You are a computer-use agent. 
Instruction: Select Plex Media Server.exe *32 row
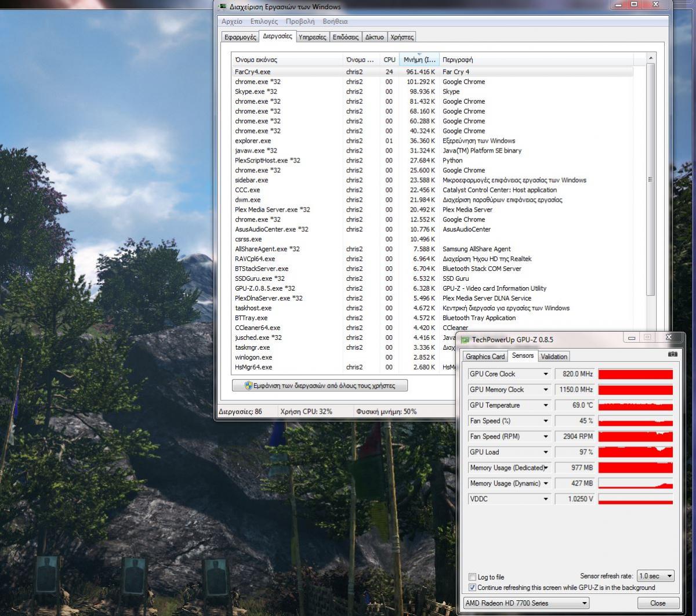click(432, 210)
